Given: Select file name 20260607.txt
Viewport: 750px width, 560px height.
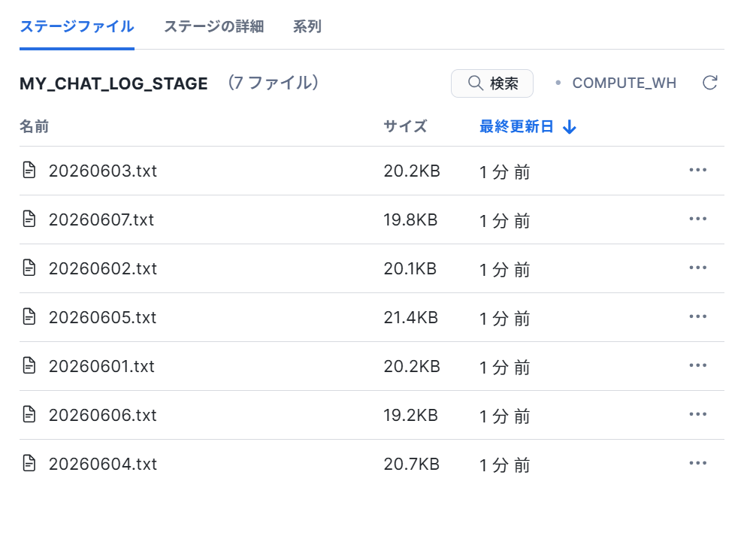Looking at the screenshot, I should coord(101,220).
